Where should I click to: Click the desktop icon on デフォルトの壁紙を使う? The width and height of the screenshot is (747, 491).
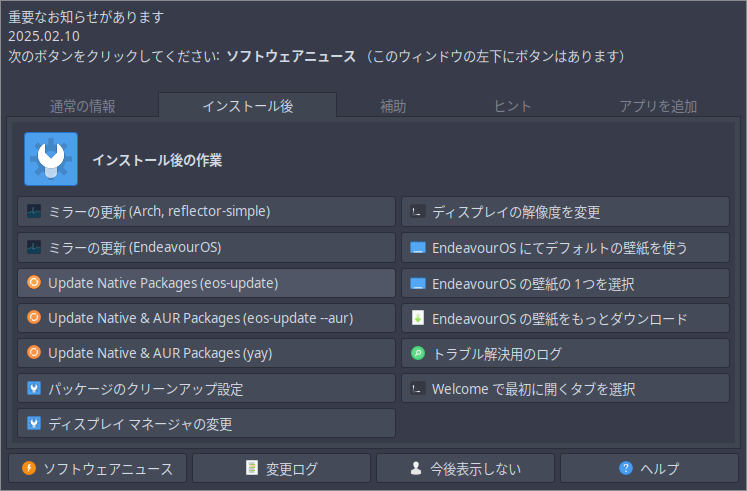click(418, 248)
